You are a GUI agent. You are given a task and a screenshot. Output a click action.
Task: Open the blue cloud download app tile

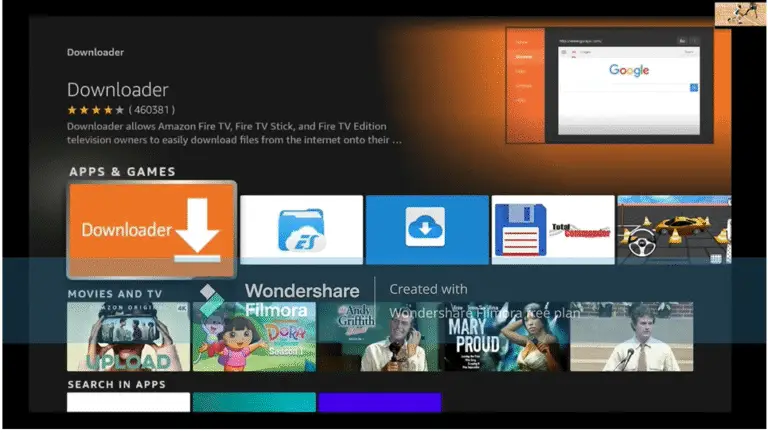[426, 229]
